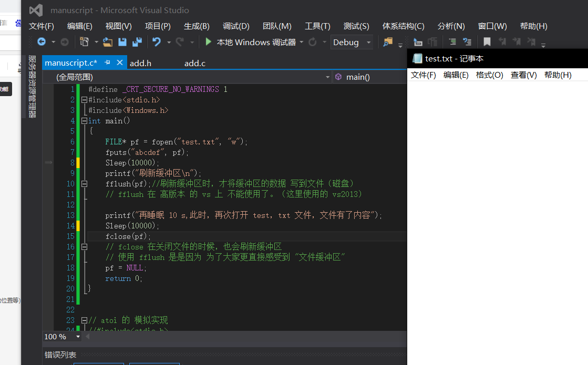The height and width of the screenshot is (365, 588).
Task: Open the New Project dropdown arrow
Action: tap(96, 42)
